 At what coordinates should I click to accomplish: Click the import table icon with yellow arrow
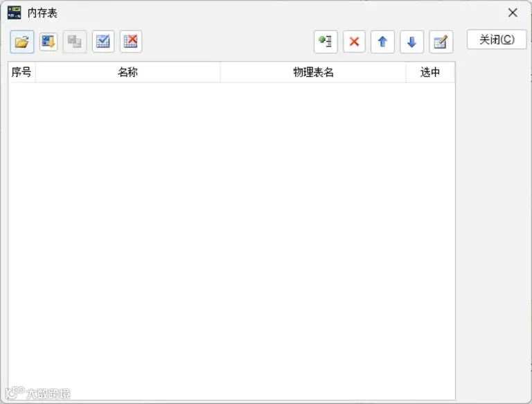tap(48, 42)
